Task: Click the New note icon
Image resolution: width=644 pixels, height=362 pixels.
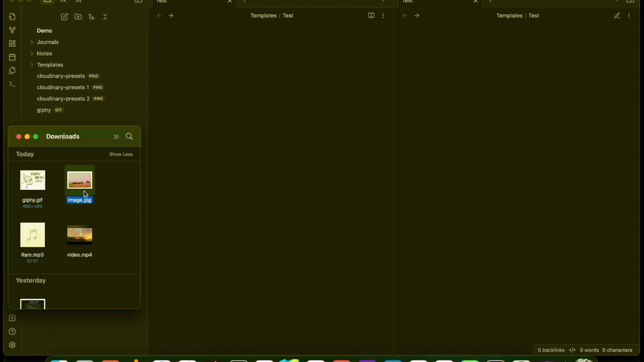Action: tap(64, 17)
